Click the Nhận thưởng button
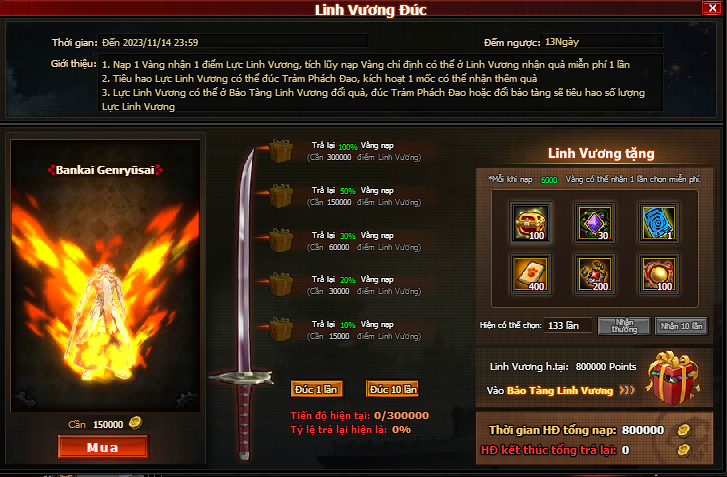727x477 pixels. coord(624,326)
